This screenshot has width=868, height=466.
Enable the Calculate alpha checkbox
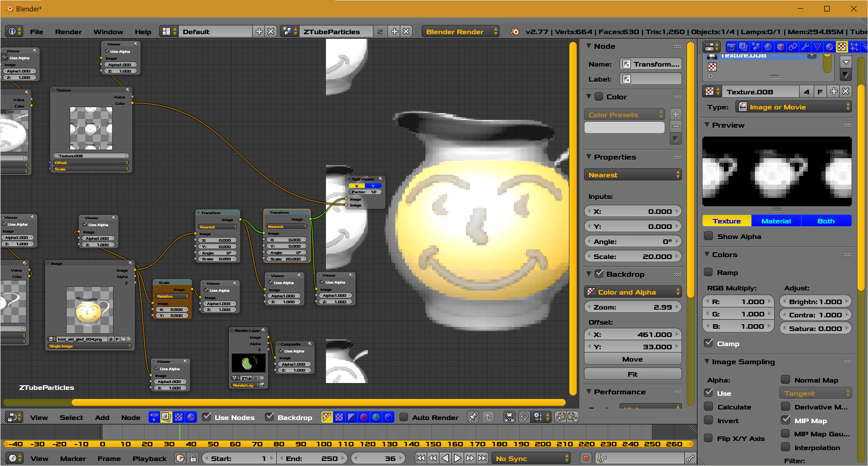pos(709,407)
